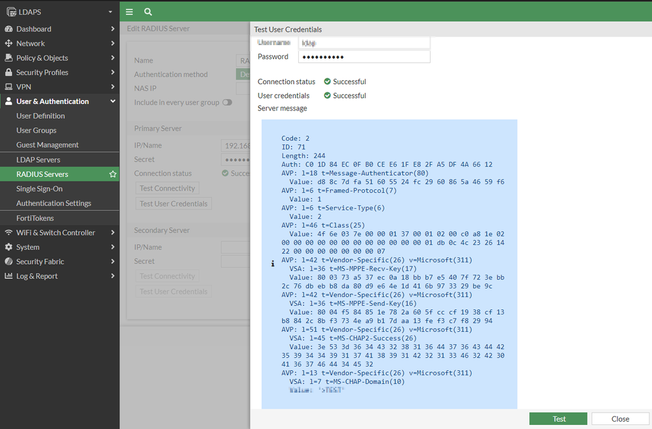This screenshot has width=652, height=429.
Task: Click the Dashboard gauge icon
Action: coord(8,29)
